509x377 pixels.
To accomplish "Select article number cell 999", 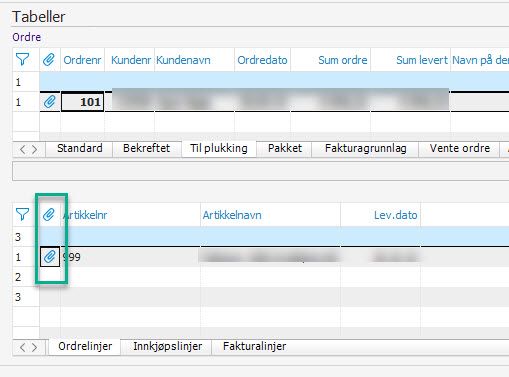I will 130,257.
